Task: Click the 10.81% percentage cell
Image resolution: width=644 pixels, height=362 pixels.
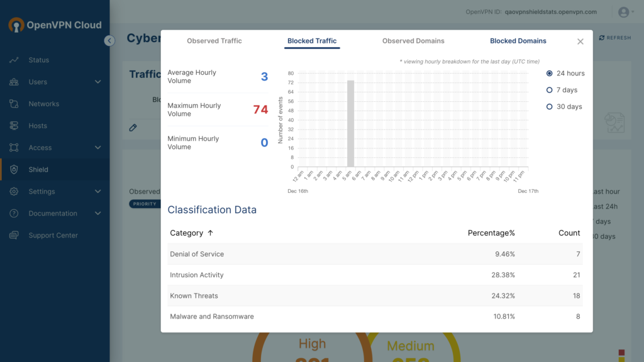Action: [504, 317]
